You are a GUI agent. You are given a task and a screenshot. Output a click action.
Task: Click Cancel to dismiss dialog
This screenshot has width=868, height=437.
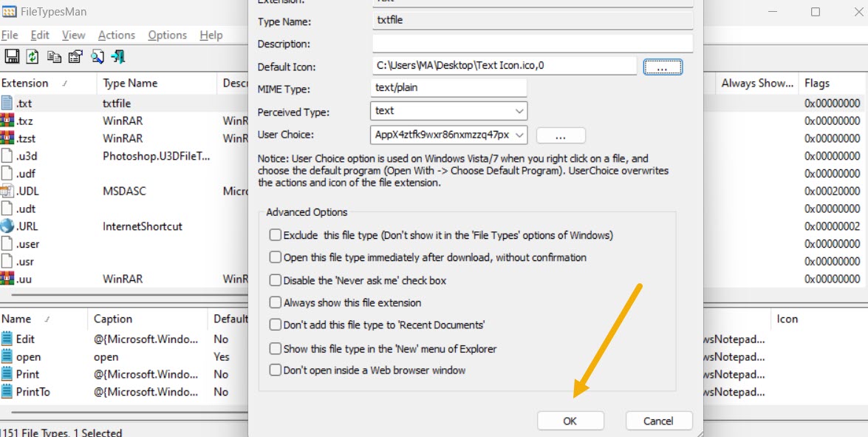click(658, 421)
